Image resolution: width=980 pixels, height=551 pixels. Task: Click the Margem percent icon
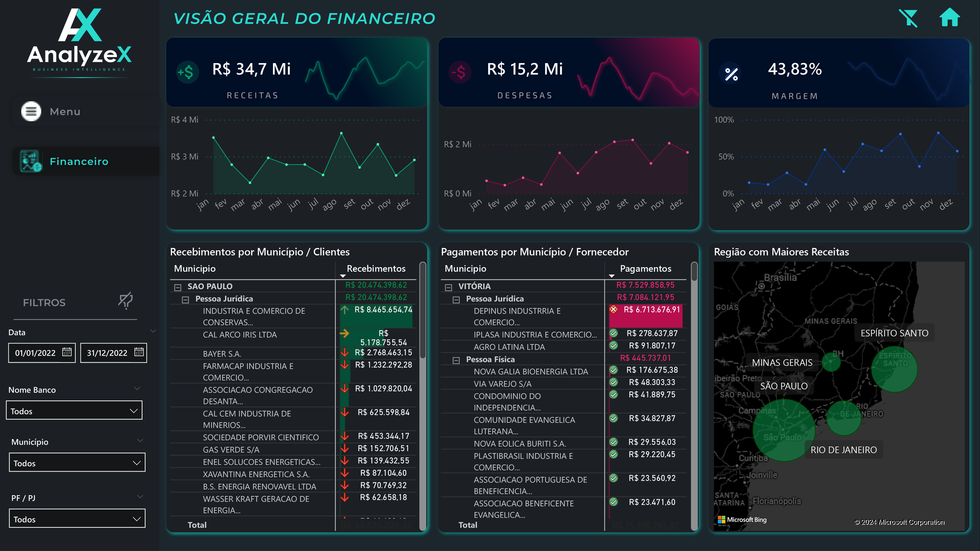tap(731, 74)
